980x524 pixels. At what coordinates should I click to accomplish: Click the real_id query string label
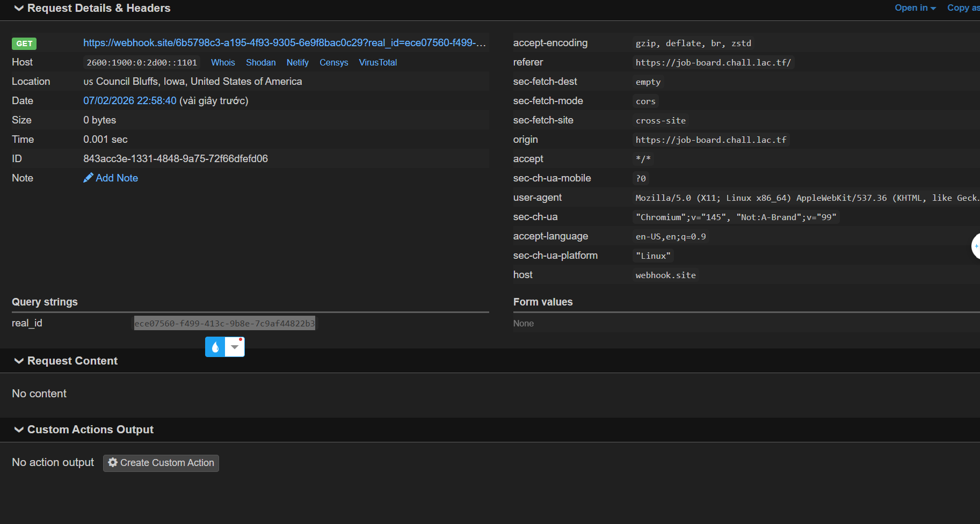point(27,323)
